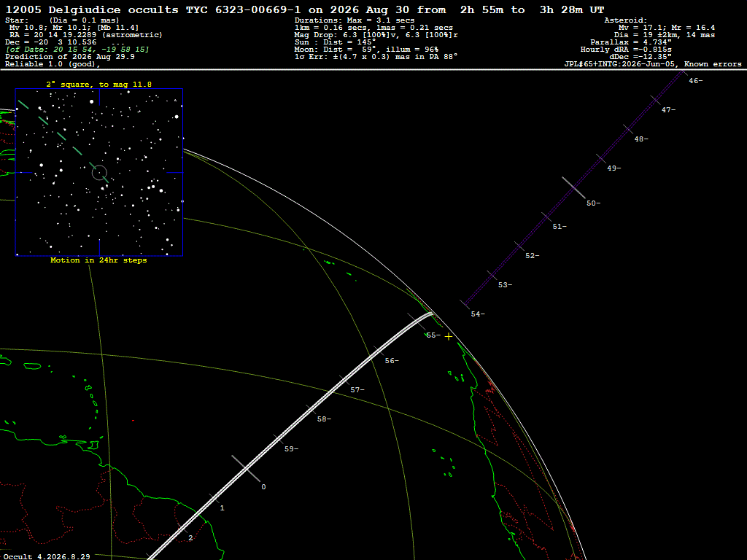
Task: Click the event title 12005 Delgiudice occults
Action: pyautogui.click(x=91, y=10)
